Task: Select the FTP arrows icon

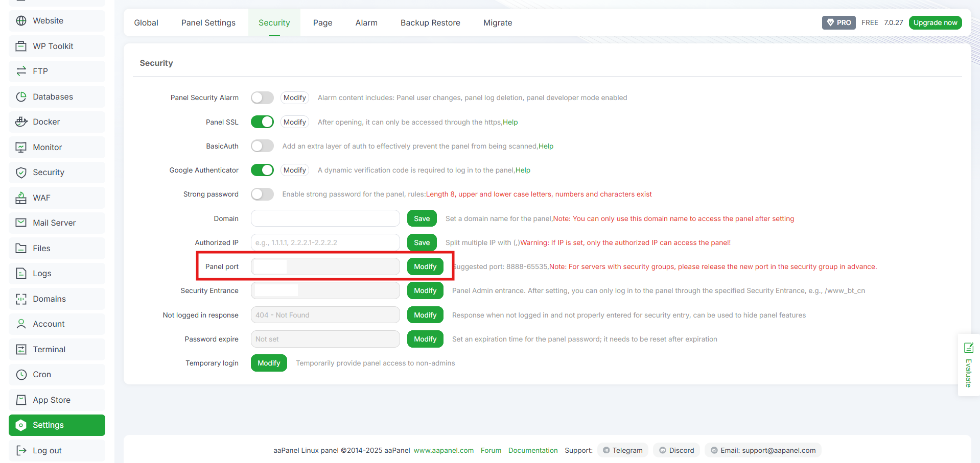Action: pos(21,71)
